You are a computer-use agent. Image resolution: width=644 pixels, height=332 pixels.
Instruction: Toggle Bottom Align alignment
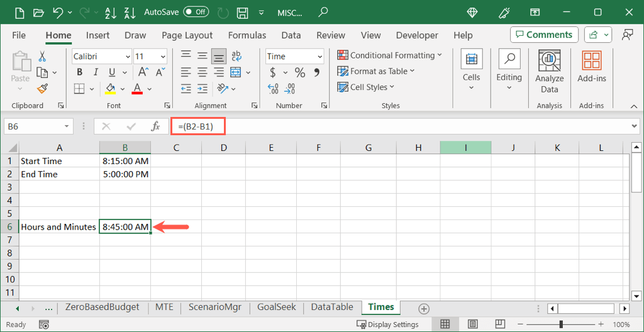pos(219,57)
